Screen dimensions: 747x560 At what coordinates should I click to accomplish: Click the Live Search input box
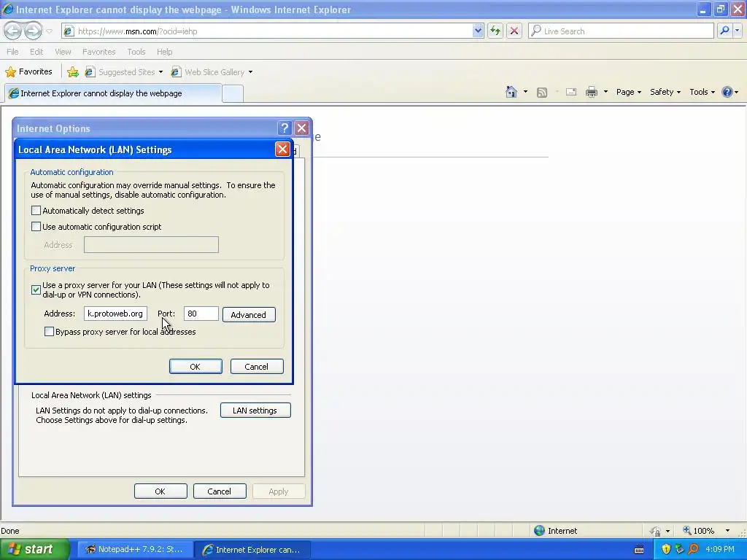622,31
